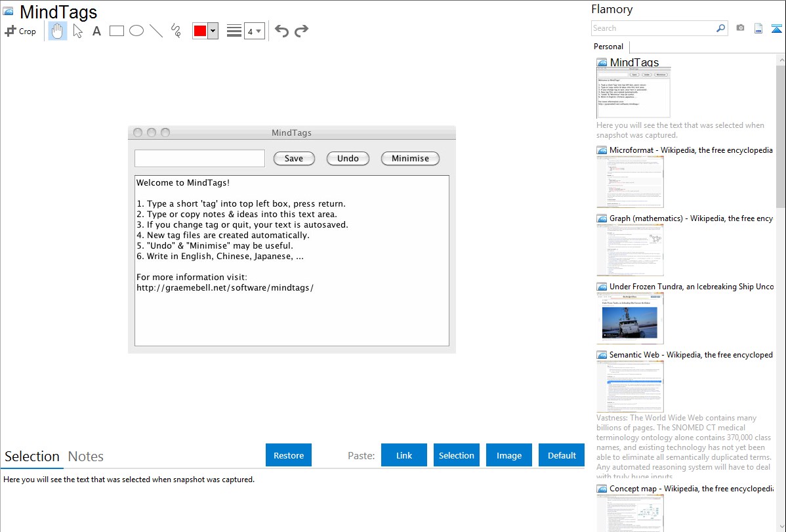Select the freehand scribble tool

176,31
